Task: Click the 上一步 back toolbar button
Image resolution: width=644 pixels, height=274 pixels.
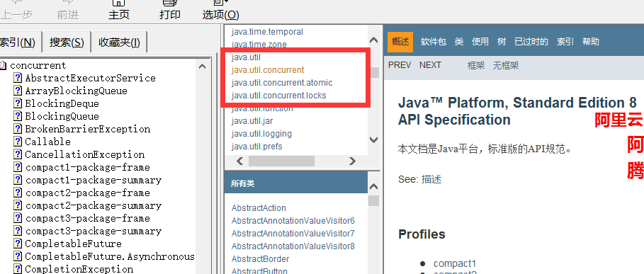Action: tap(16, 11)
